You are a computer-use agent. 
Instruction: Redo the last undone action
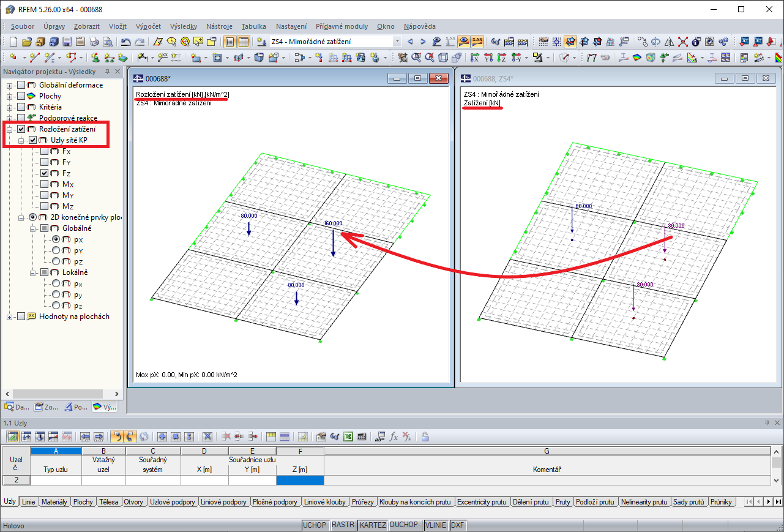(x=140, y=42)
